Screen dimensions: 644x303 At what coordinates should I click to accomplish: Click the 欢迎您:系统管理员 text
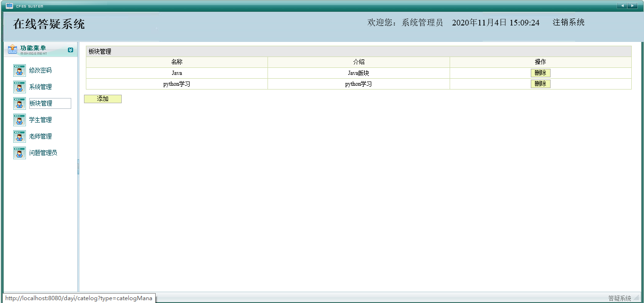click(405, 23)
